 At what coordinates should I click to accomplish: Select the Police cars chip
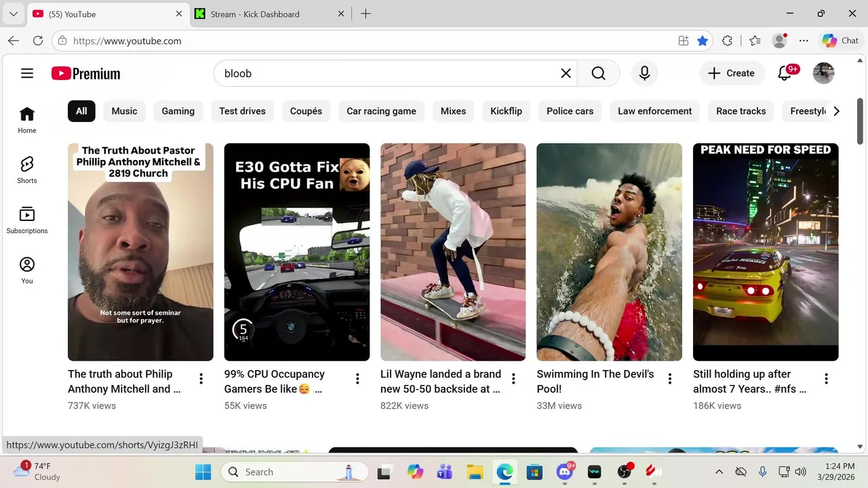[x=570, y=111]
